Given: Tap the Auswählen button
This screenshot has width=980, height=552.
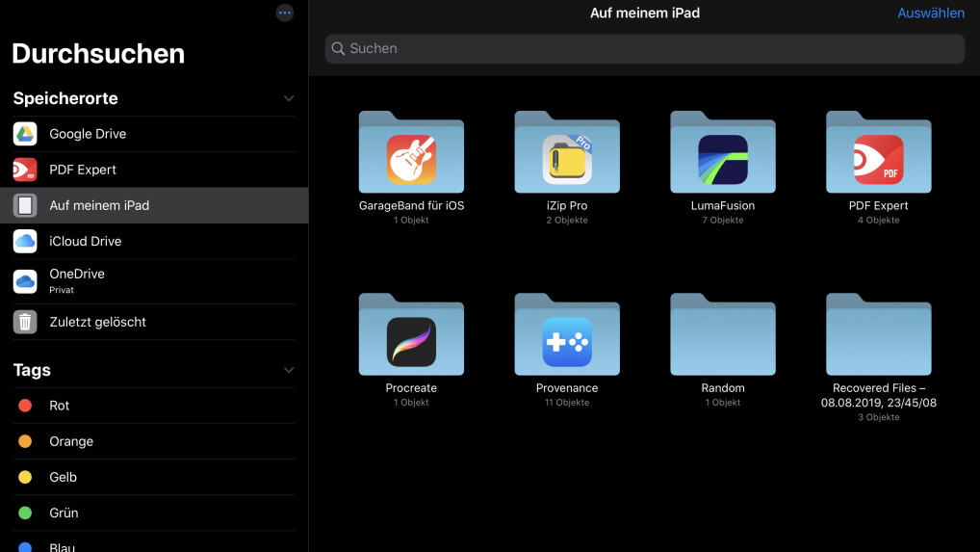Looking at the screenshot, I should click(931, 13).
